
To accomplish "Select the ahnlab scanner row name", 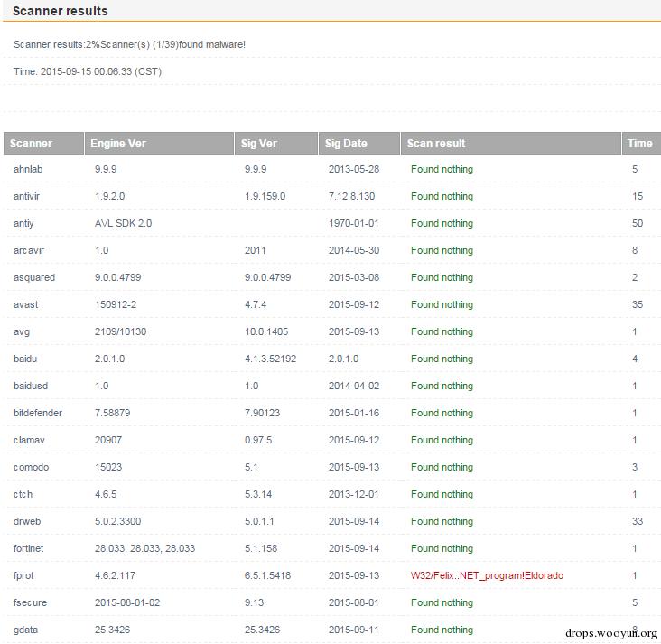I will pyautogui.click(x=28, y=169).
